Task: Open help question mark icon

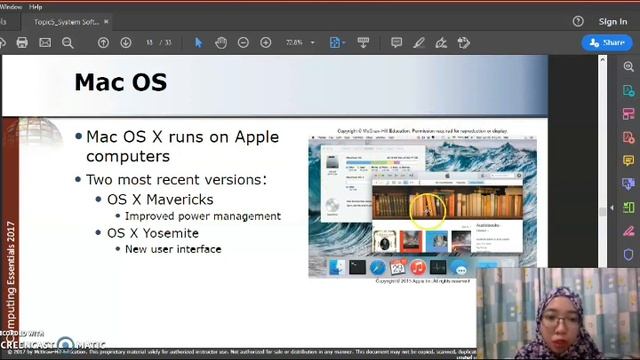Action: tap(578, 21)
